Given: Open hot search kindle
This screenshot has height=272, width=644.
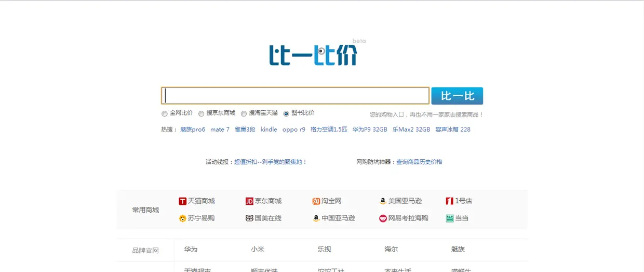Looking at the screenshot, I should [x=269, y=129].
